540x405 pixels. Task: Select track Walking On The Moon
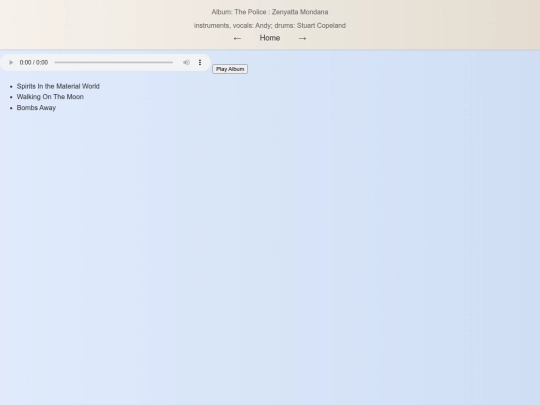[50, 97]
